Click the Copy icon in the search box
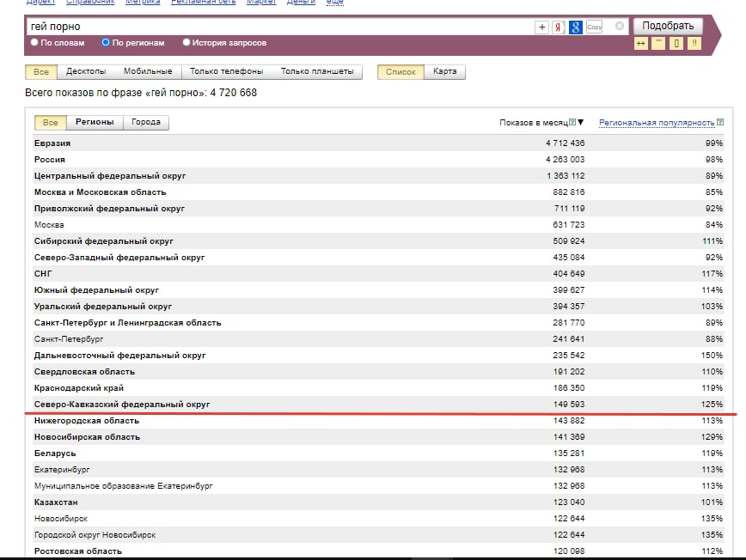The height and width of the screenshot is (560, 746). (x=594, y=27)
